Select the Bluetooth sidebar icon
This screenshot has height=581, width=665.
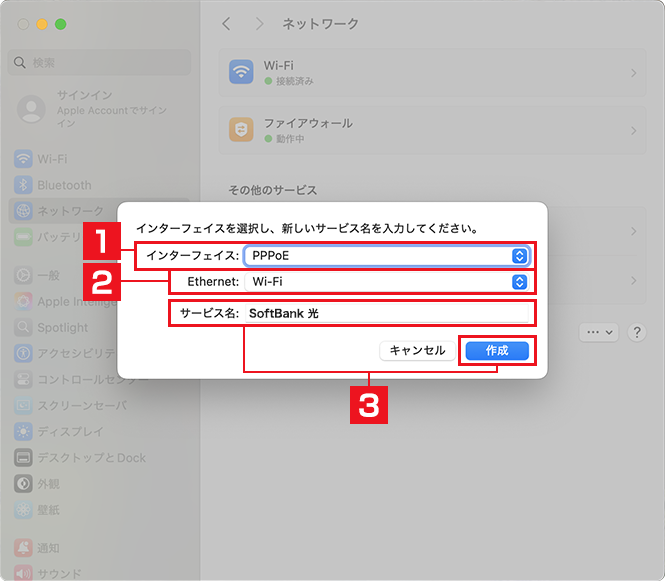(23, 185)
